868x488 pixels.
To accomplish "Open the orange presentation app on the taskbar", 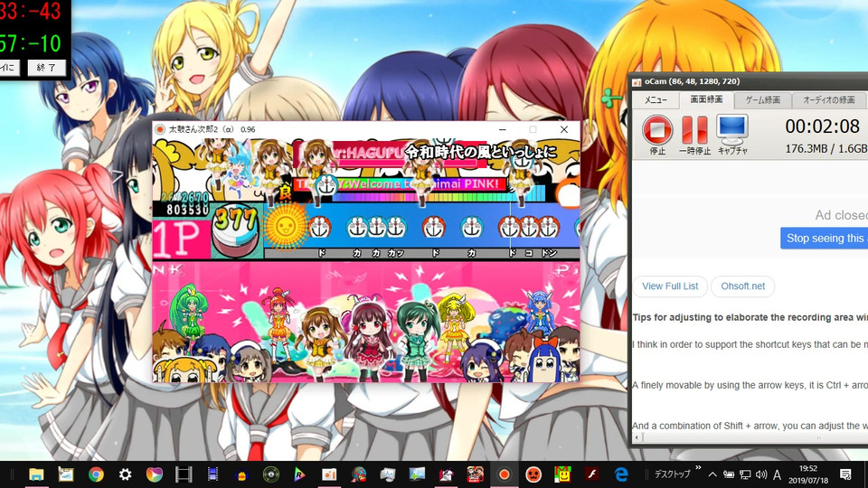I will [329, 474].
